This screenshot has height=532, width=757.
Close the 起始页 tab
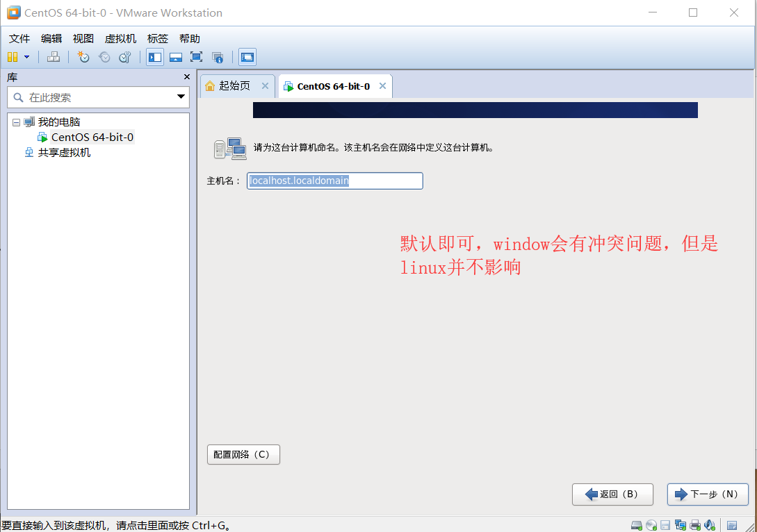pyautogui.click(x=265, y=86)
